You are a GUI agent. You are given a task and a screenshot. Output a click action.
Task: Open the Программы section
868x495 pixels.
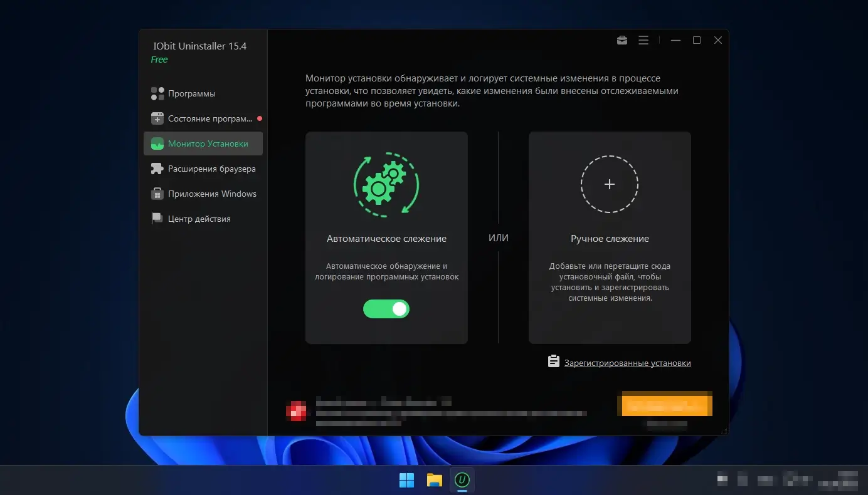click(203, 93)
